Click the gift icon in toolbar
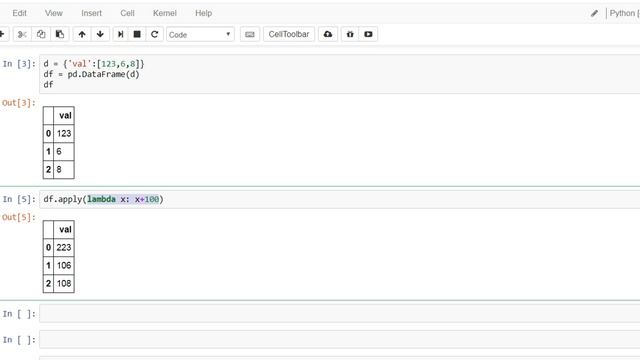 pyautogui.click(x=350, y=34)
